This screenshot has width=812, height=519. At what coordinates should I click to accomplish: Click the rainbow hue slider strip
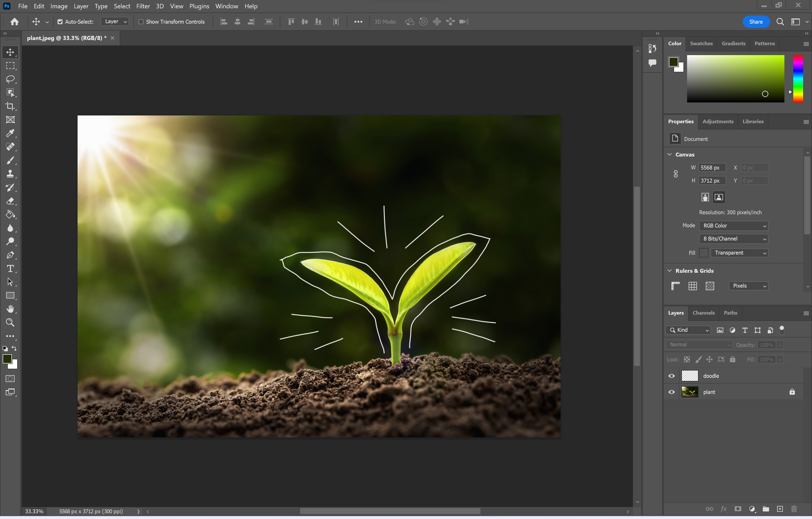click(x=798, y=79)
